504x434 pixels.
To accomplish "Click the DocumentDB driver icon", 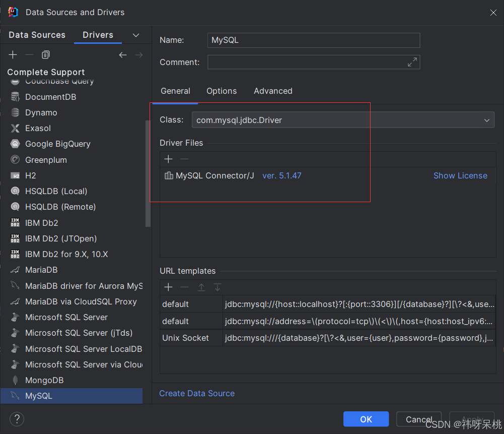I will pyautogui.click(x=15, y=96).
